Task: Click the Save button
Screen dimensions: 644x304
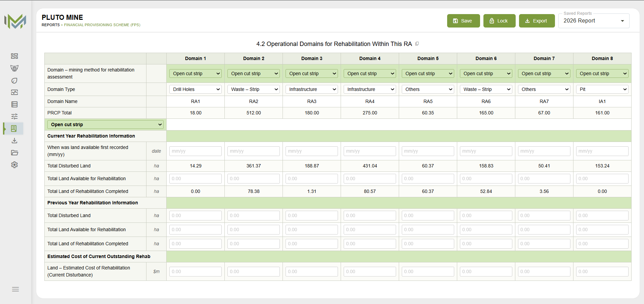Action: click(x=463, y=21)
